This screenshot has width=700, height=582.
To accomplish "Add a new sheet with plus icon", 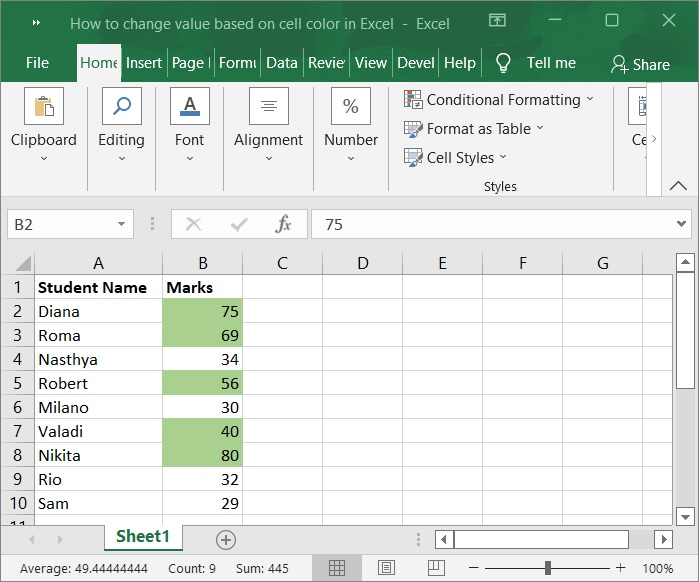I will (226, 540).
